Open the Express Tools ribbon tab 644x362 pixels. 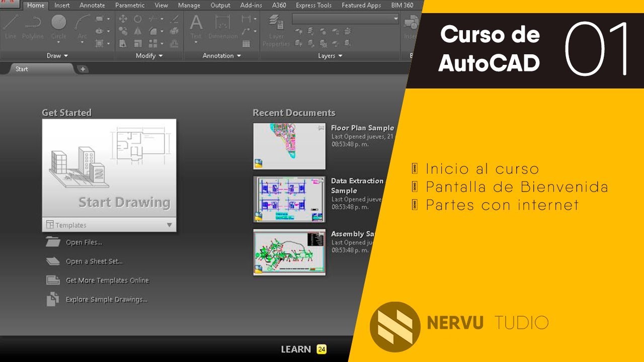click(x=313, y=6)
